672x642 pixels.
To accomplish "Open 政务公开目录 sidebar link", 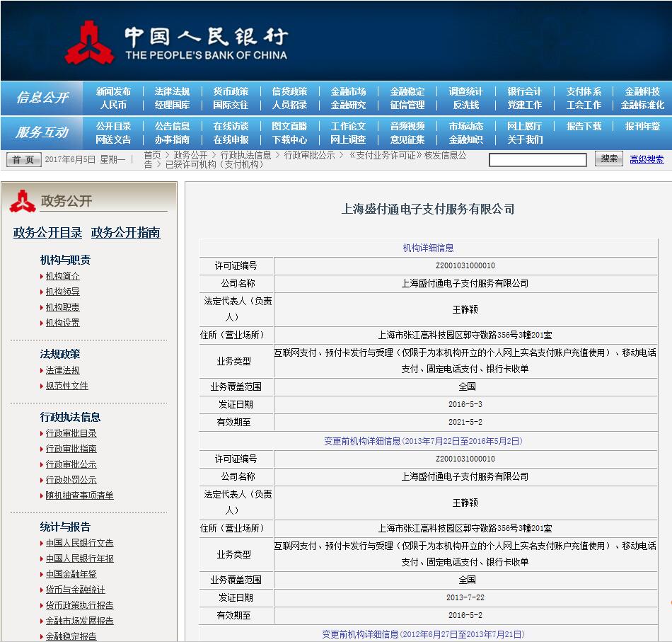I will click(47, 232).
